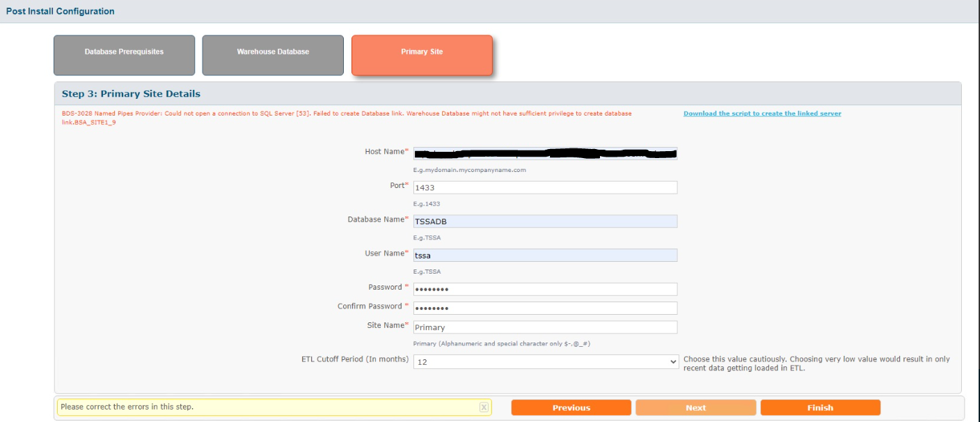Click the Previous button

[x=571, y=408]
